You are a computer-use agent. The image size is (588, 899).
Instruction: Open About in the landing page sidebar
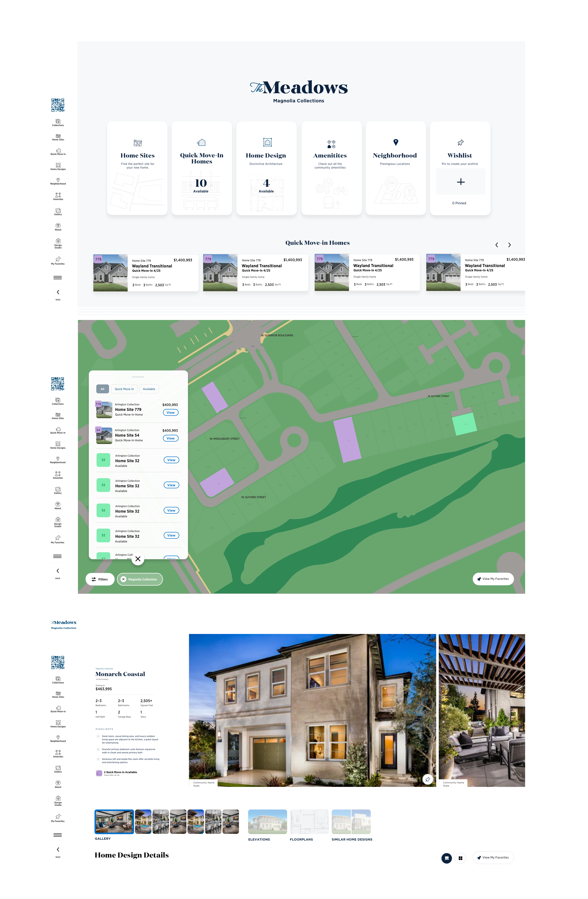click(x=58, y=227)
